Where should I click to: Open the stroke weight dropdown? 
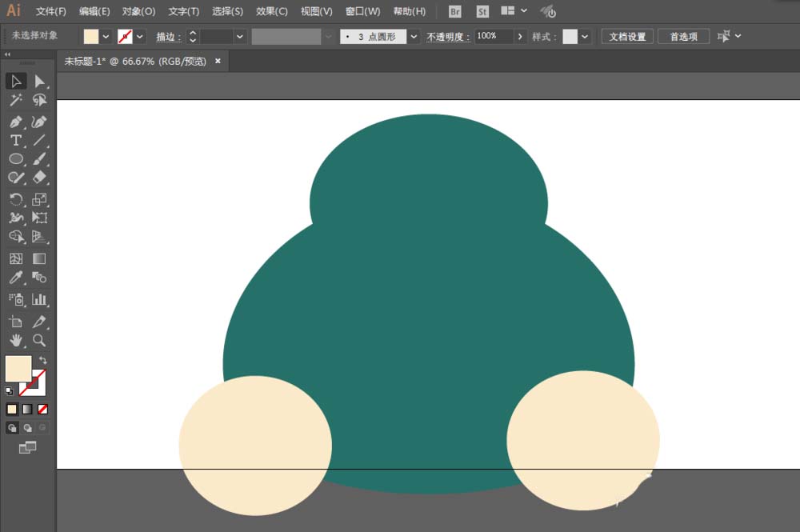click(x=239, y=36)
